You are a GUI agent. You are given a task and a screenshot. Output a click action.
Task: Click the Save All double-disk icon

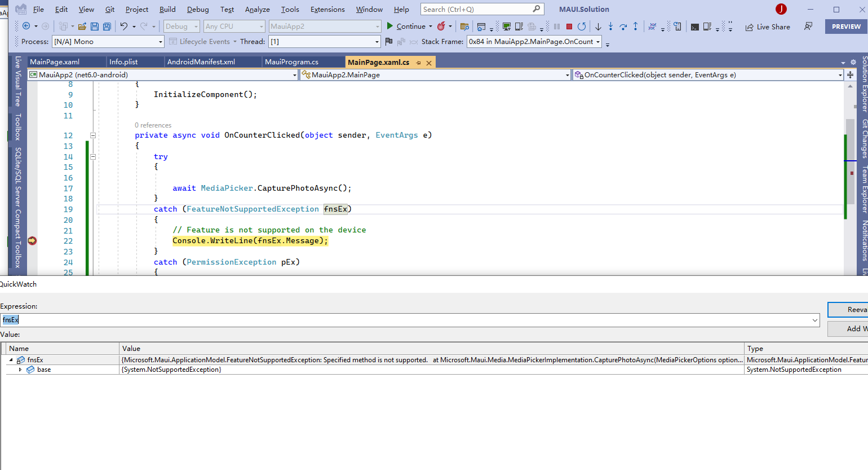[x=107, y=27]
